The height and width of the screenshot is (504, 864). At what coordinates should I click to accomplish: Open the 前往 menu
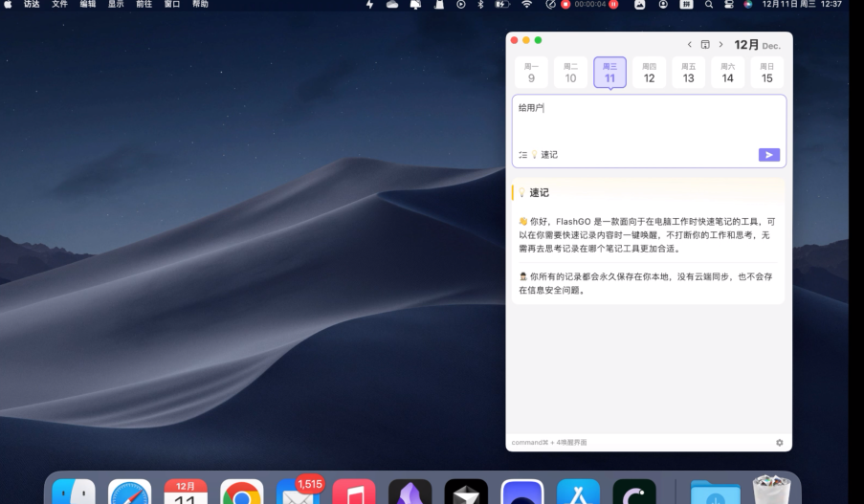(144, 5)
